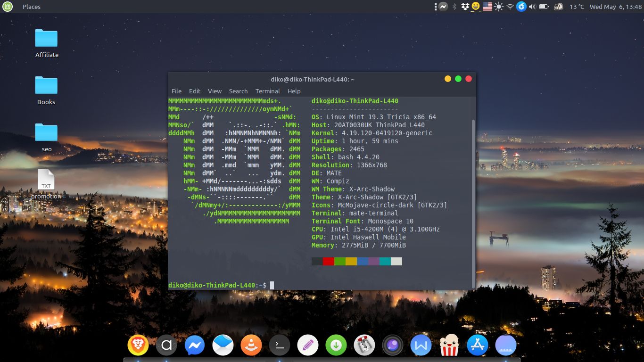644x362 pixels.
Task: Mute audio via the volume tray icon
Action: point(533,7)
